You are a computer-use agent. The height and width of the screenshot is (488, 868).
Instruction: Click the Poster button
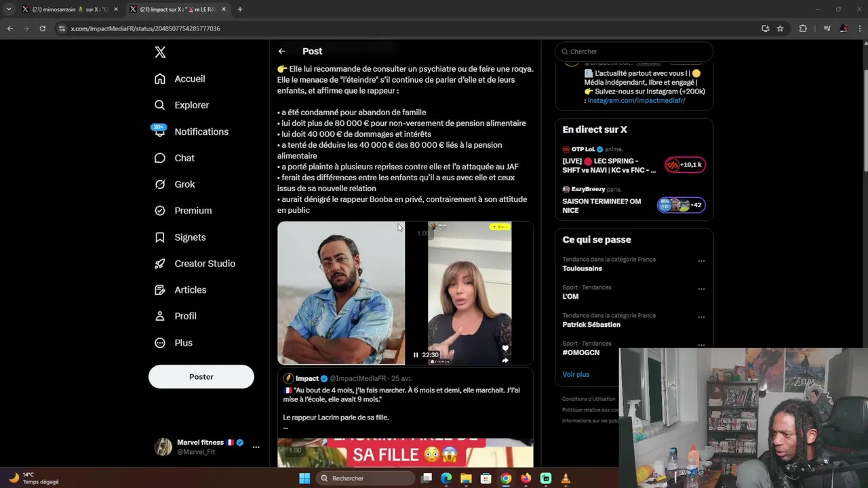click(201, 377)
